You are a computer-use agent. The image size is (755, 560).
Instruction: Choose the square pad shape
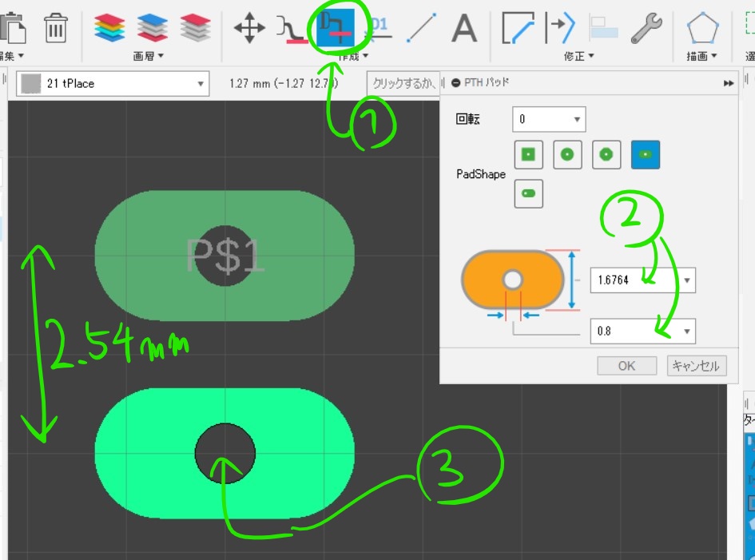(528, 154)
